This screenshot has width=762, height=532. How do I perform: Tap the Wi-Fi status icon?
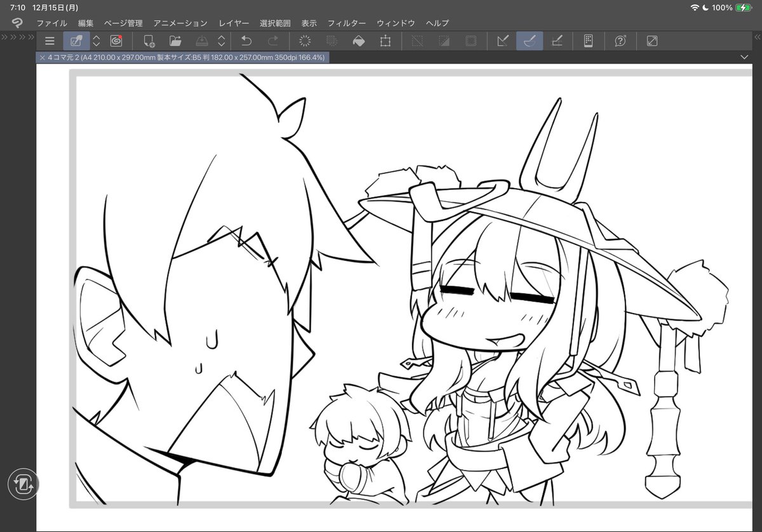click(695, 8)
